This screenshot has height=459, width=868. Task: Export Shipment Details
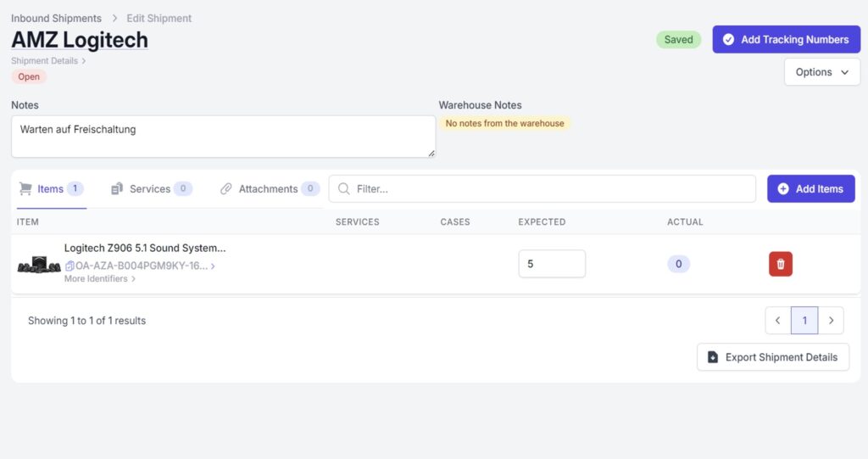coord(773,357)
